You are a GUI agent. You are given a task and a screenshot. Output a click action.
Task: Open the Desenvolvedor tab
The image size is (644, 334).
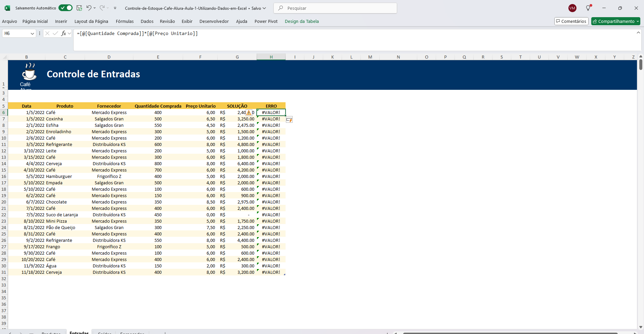tap(214, 21)
